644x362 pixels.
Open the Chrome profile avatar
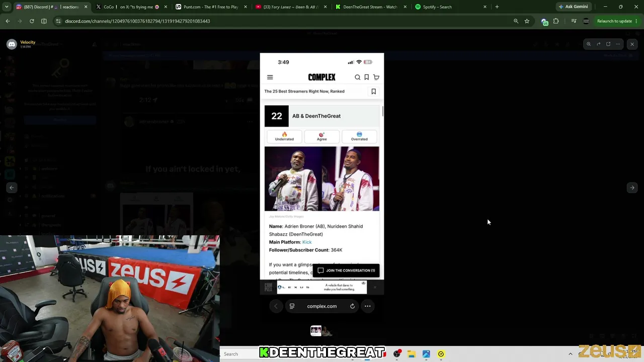(586, 21)
